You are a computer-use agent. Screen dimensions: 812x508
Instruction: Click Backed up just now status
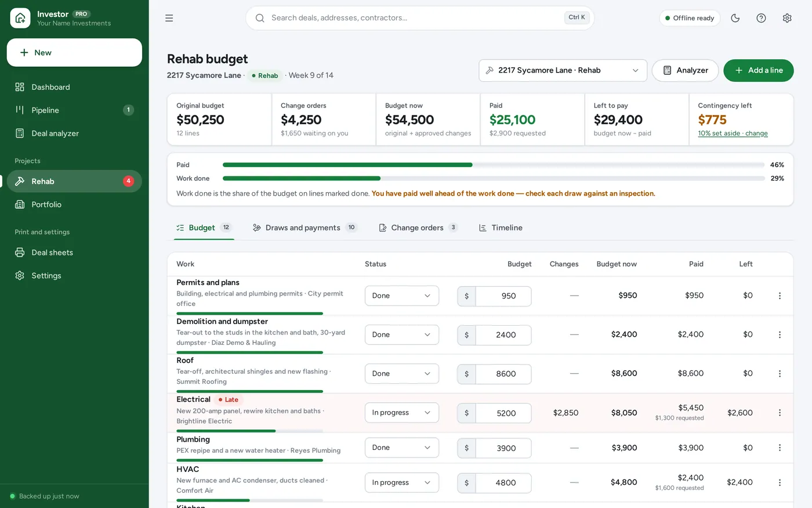(x=44, y=496)
